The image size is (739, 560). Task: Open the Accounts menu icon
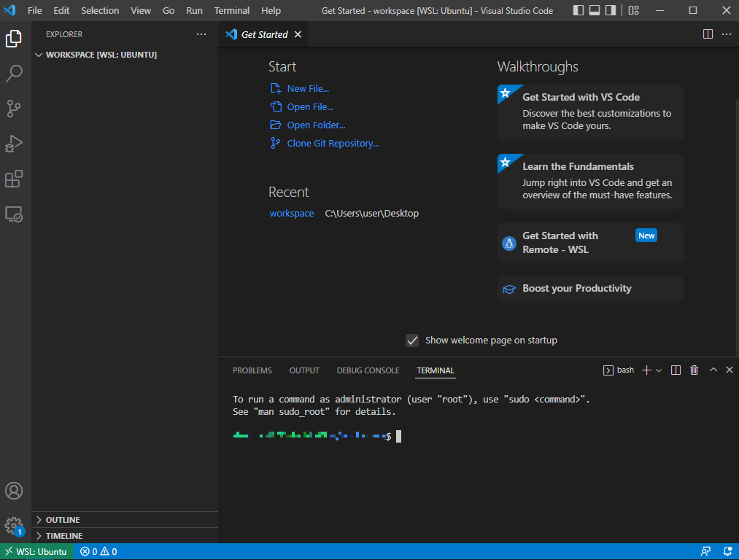point(14,491)
